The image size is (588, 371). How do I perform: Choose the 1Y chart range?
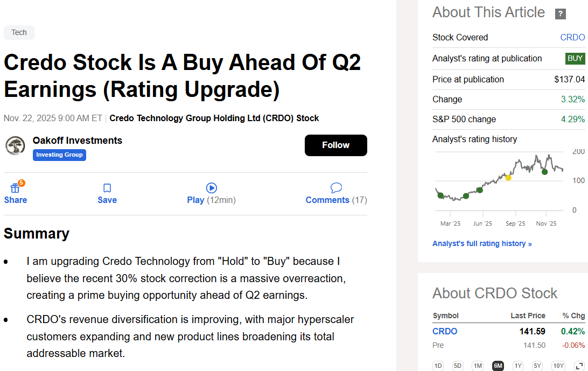[x=517, y=366]
